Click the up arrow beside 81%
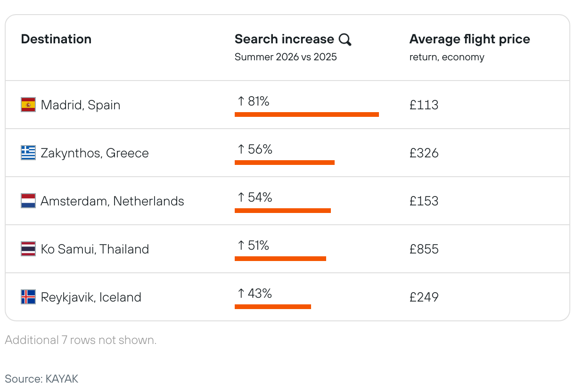 (x=241, y=101)
